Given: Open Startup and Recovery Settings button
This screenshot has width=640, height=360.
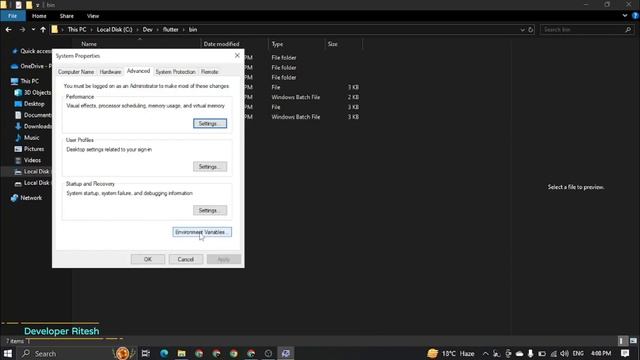Looking at the screenshot, I should pyautogui.click(x=210, y=210).
